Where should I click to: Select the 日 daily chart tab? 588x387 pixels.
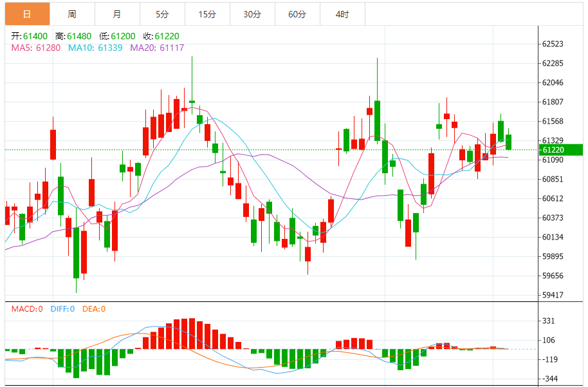point(28,14)
